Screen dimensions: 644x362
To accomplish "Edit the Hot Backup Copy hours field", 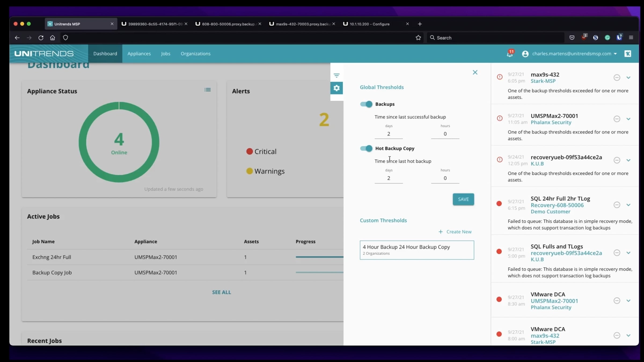I will click(445, 178).
